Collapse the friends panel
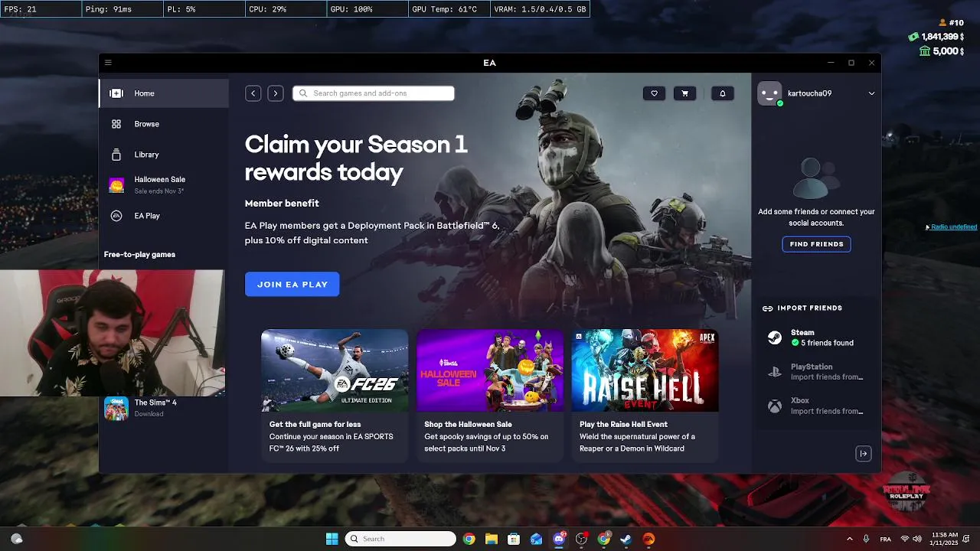This screenshot has height=551, width=980. point(863,454)
